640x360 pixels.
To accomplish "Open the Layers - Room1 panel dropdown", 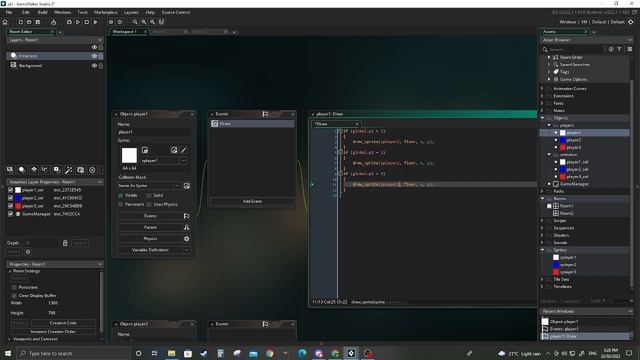I will (x=100, y=40).
